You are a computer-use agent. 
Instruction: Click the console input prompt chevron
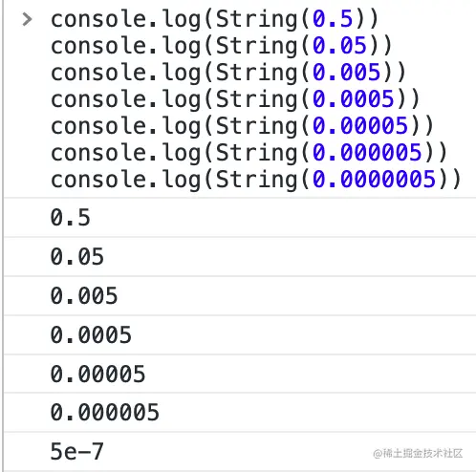tap(28, 19)
